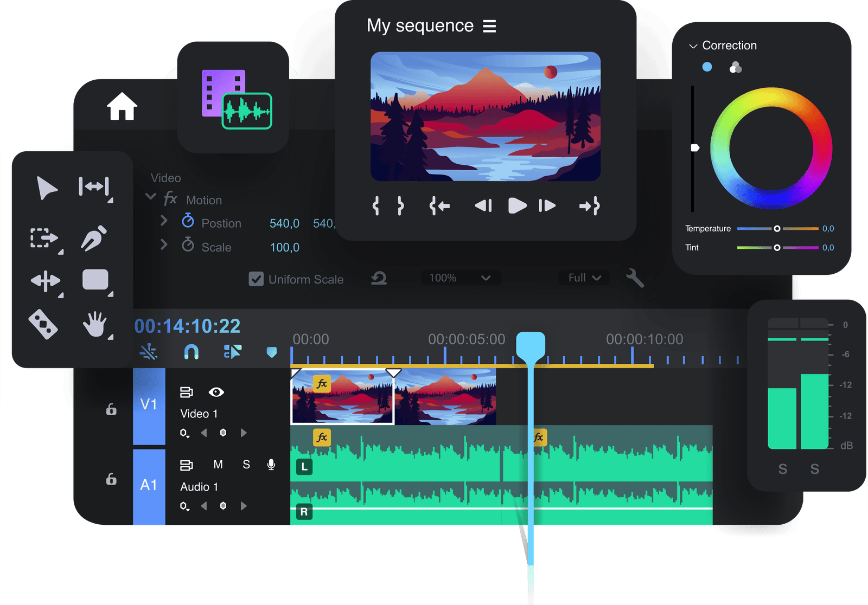Hide Video 1 track with eye icon
The height and width of the screenshot is (605, 868).
point(216,392)
